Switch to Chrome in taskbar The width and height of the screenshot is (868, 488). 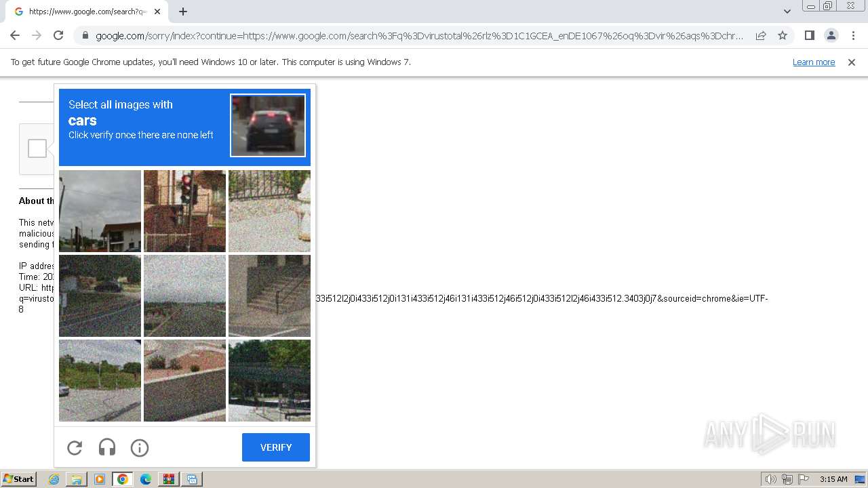click(x=123, y=479)
